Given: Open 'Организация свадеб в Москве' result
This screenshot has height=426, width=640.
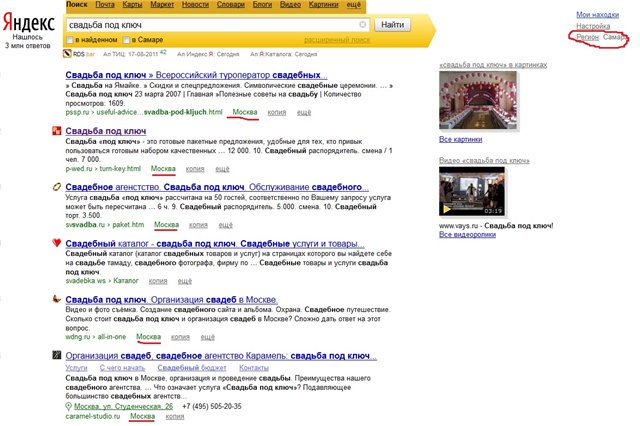Looking at the screenshot, I should [x=171, y=300].
